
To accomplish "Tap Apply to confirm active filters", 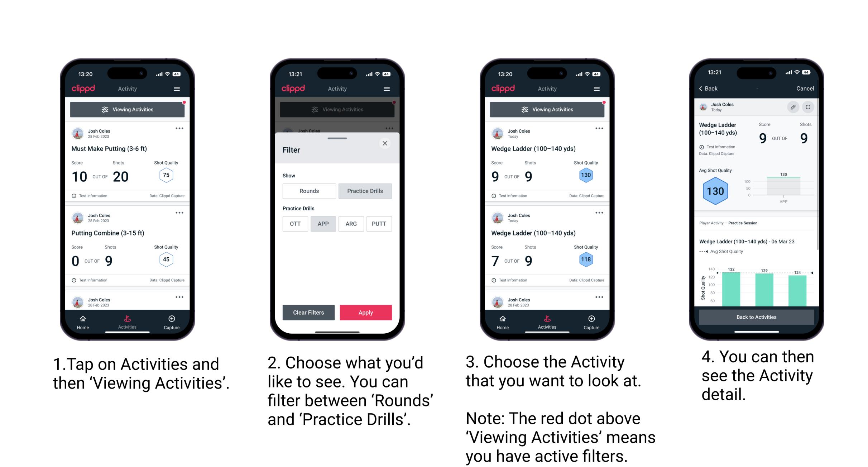I will tap(366, 312).
